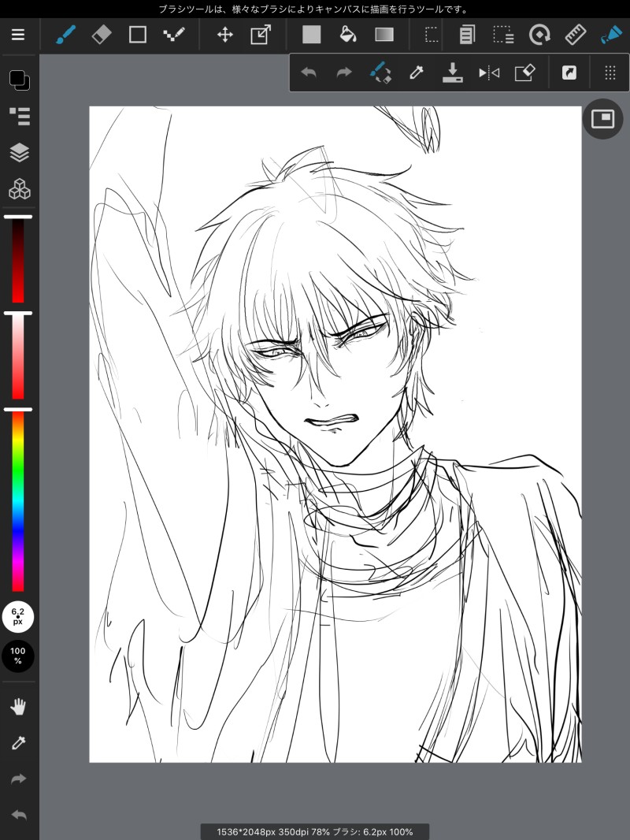
Task: Undo with the toolbar back arrow
Action: pyautogui.click(x=309, y=72)
